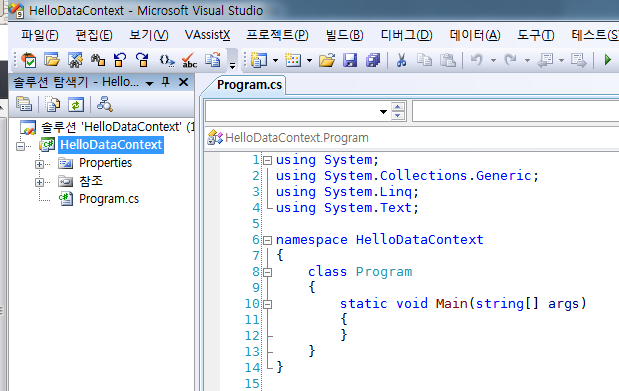619x391 pixels.
Task: Expand the Properties folder node
Action: pyautogui.click(x=39, y=164)
